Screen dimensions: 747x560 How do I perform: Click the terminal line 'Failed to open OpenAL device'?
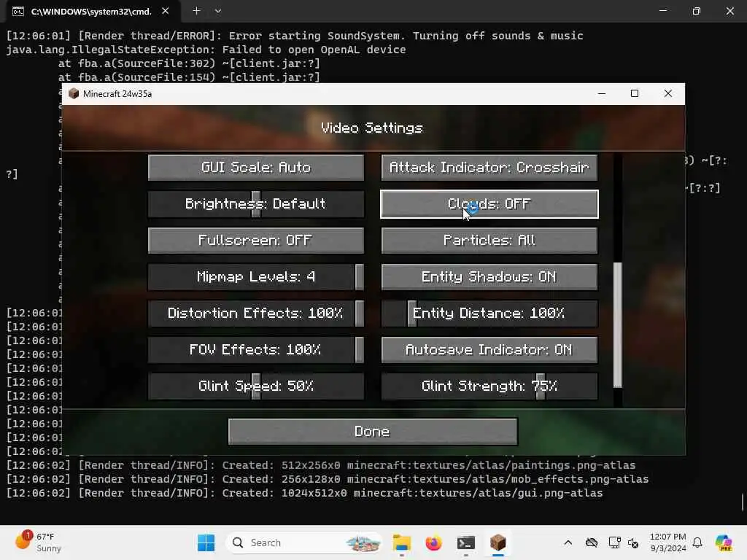coord(206,50)
